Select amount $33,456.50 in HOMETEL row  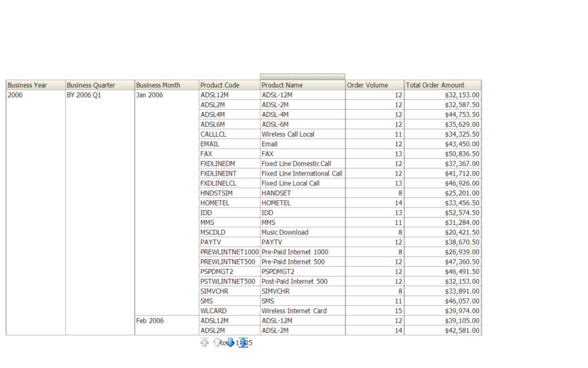pos(462,203)
